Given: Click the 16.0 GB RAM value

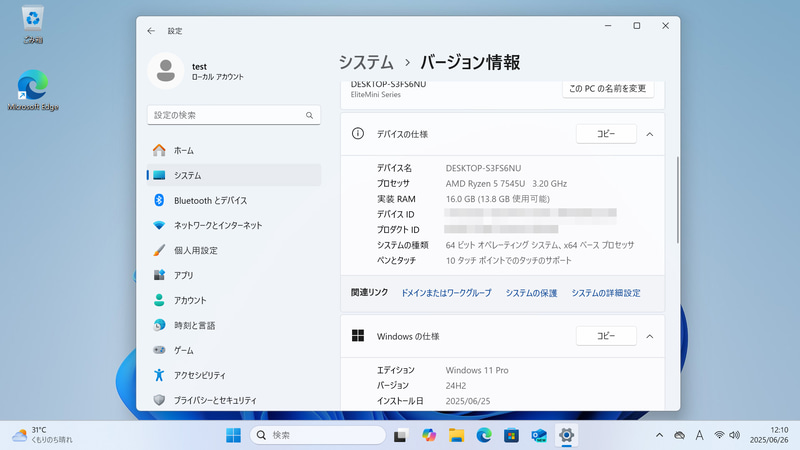Looking at the screenshot, I should (x=497, y=199).
